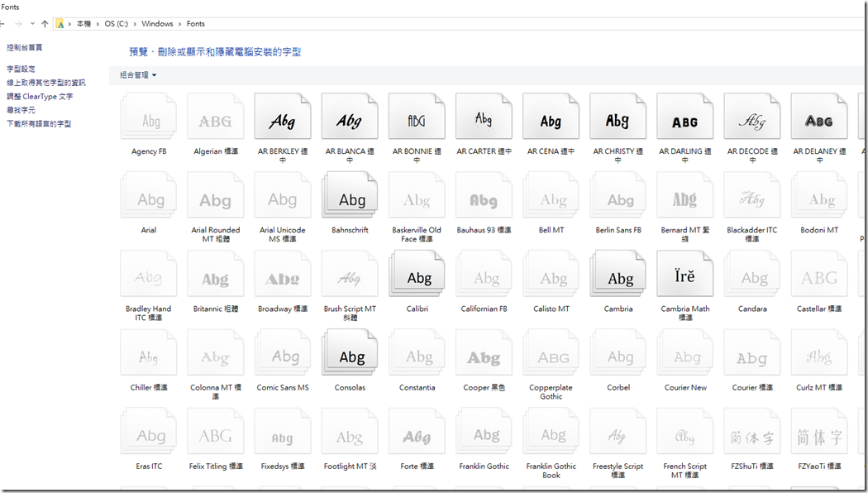Select the Castellar font icon
The image size is (868, 493).
click(x=819, y=274)
